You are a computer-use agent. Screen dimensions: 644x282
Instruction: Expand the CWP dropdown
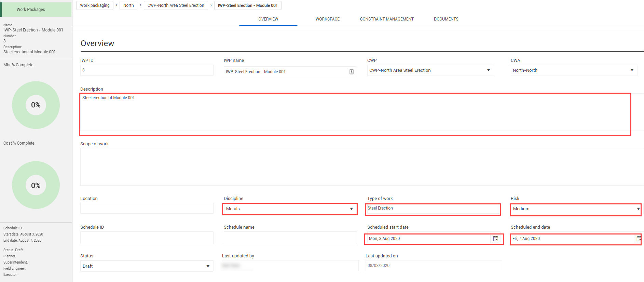(489, 70)
